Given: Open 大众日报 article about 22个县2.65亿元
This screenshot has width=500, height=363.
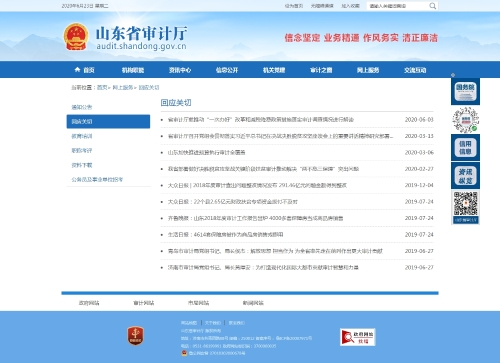Looking at the screenshot, I should point(233,202).
